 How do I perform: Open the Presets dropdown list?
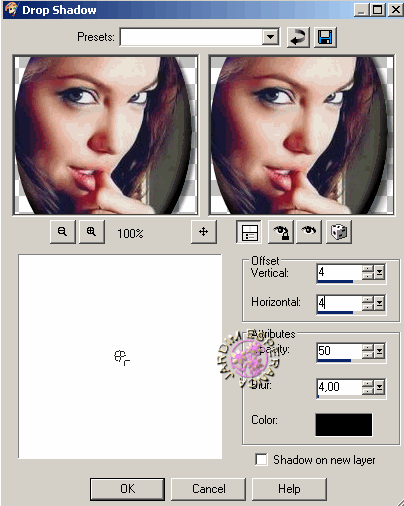270,37
